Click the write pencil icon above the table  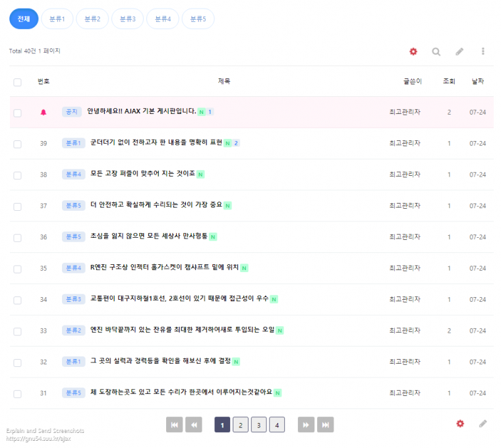pos(459,51)
